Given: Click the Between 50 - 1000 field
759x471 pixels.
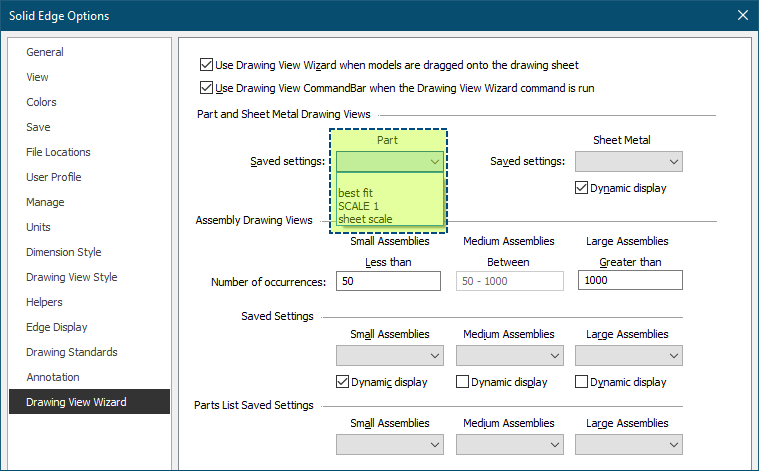Looking at the screenshot, I should pos(510,281).
